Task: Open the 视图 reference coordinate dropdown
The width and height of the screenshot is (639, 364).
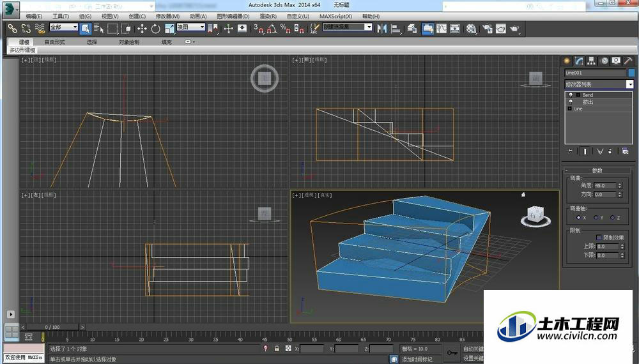Action: [190, 27]
